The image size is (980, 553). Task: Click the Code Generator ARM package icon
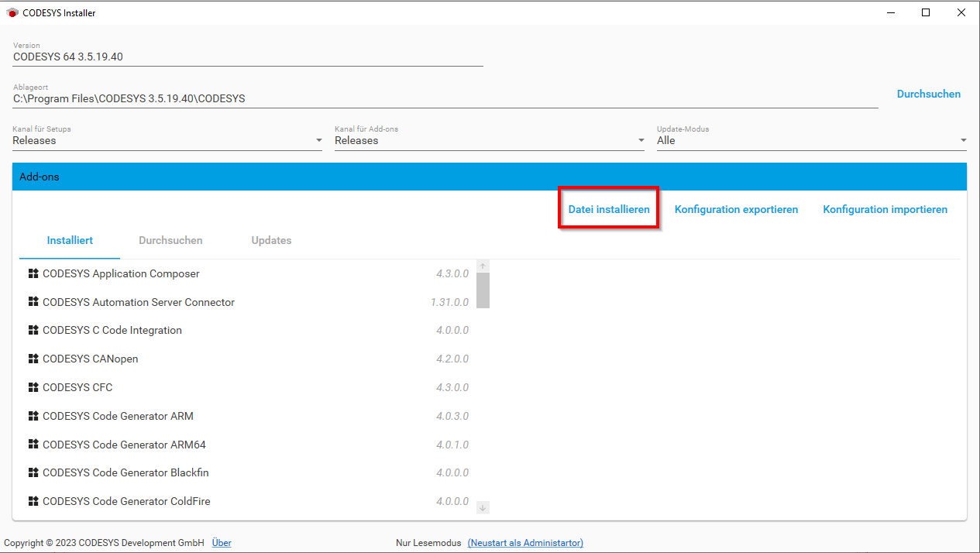click(x=33, y=416)
